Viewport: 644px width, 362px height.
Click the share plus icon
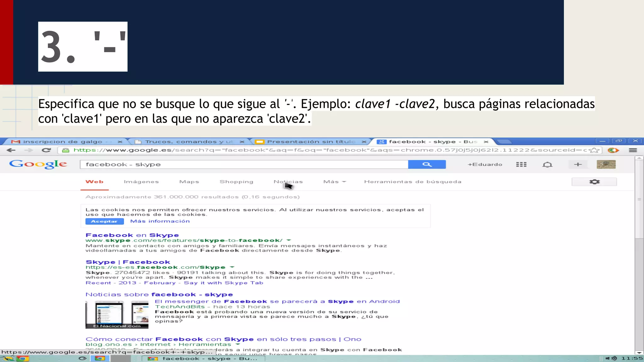tap(578, 164)
